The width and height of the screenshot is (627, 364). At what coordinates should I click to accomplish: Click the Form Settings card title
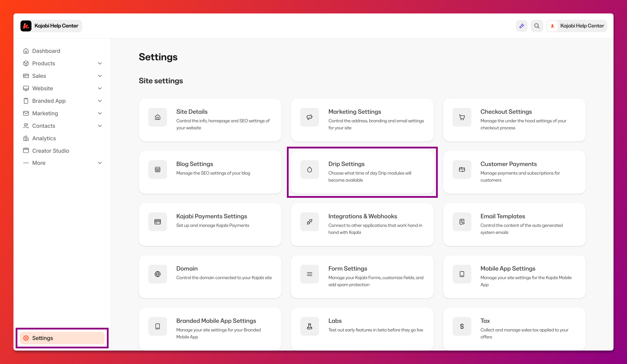[x=348, y=269]
